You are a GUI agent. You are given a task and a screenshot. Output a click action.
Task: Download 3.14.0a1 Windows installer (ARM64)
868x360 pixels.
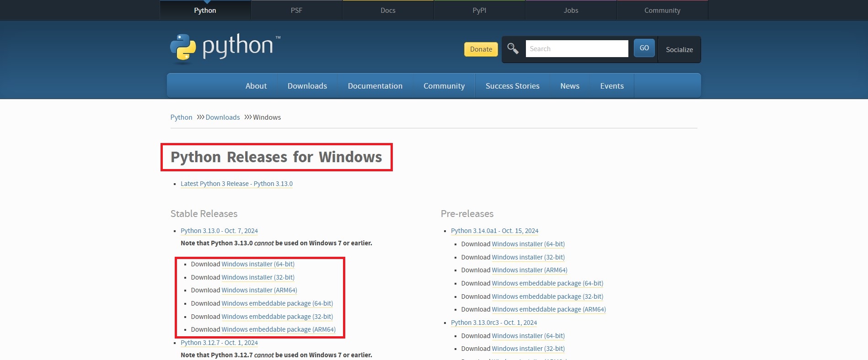point(530,270)
